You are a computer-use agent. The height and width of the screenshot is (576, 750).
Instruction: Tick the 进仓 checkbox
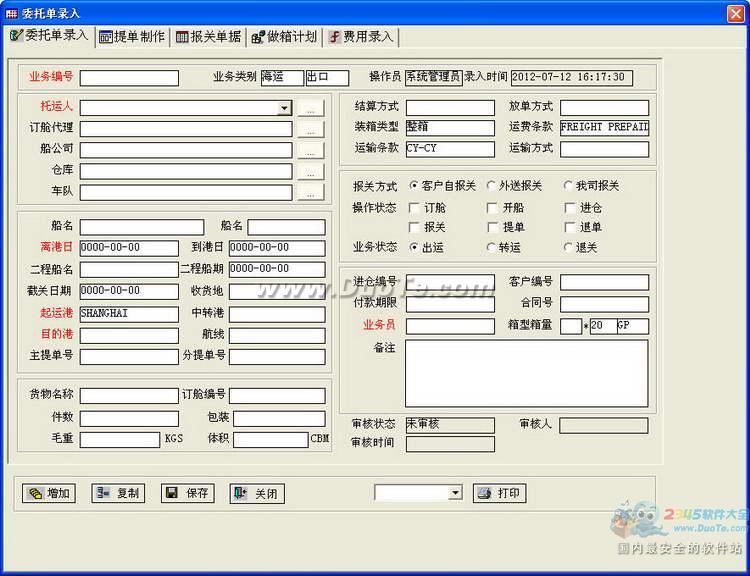click(570, 208)
